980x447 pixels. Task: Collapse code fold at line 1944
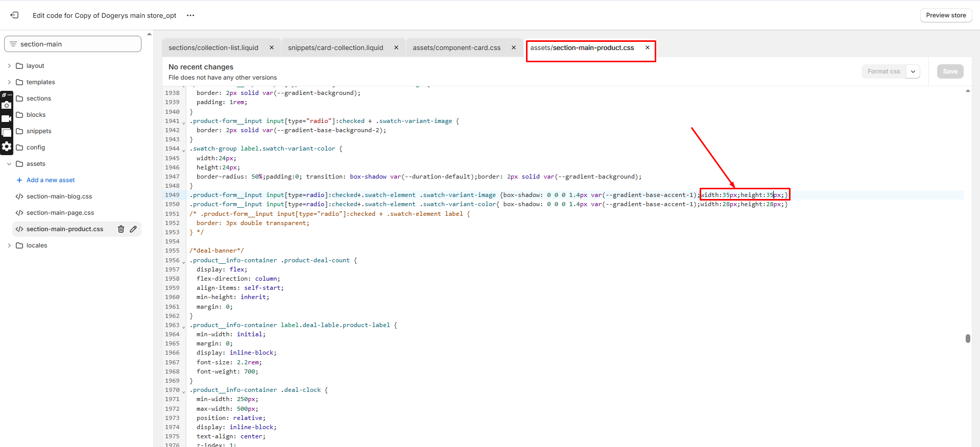184,150
